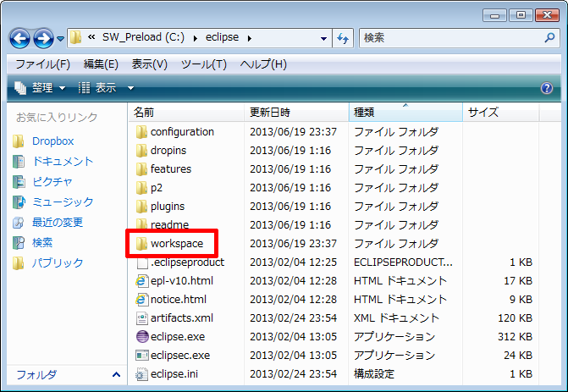Click the 最近の変更 icon in sidebar
Screen dimensions: 568x392
click(18, 223)
